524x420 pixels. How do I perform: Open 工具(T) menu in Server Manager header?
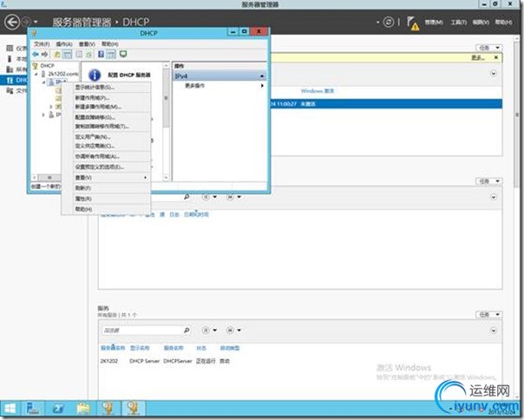458,23
